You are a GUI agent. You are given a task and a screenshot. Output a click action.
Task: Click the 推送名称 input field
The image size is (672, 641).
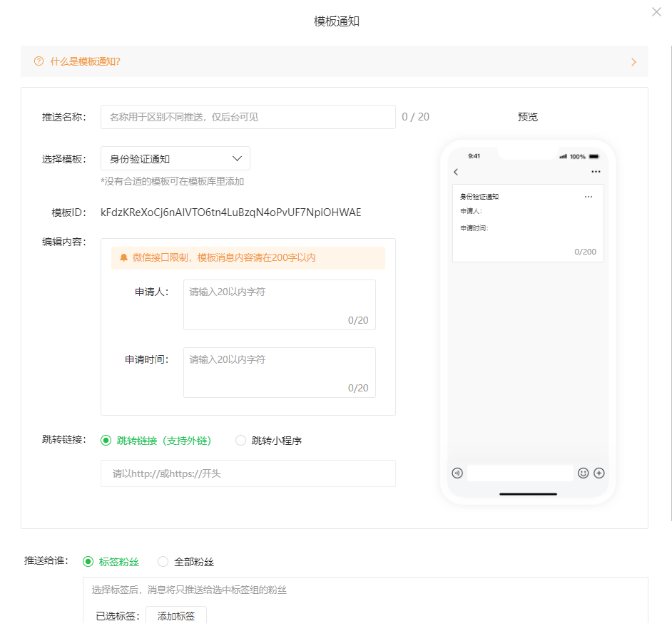(248, 117)
